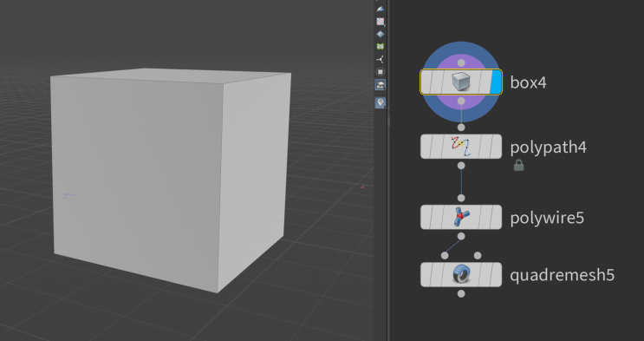Toggle the bypass flag on box4

[x=426, y=82]
